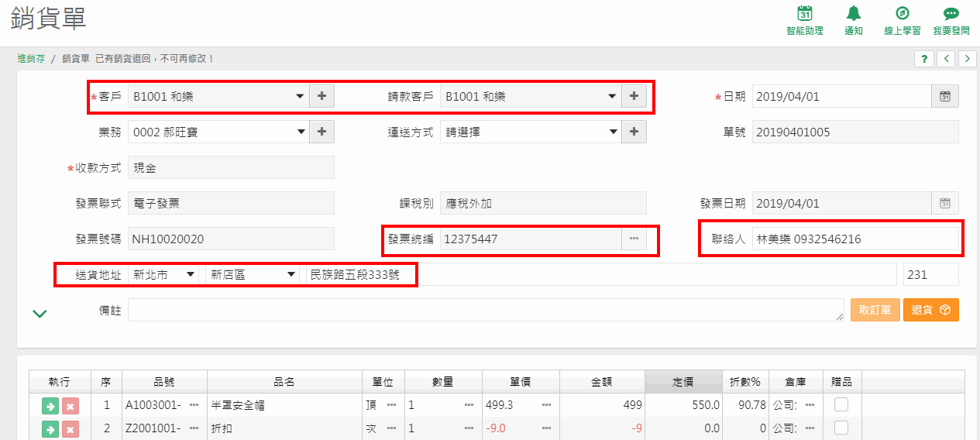Open the 請款客戶 dropdown
Image resolution: width=980 pixels, height=440 pixels.
531,97
